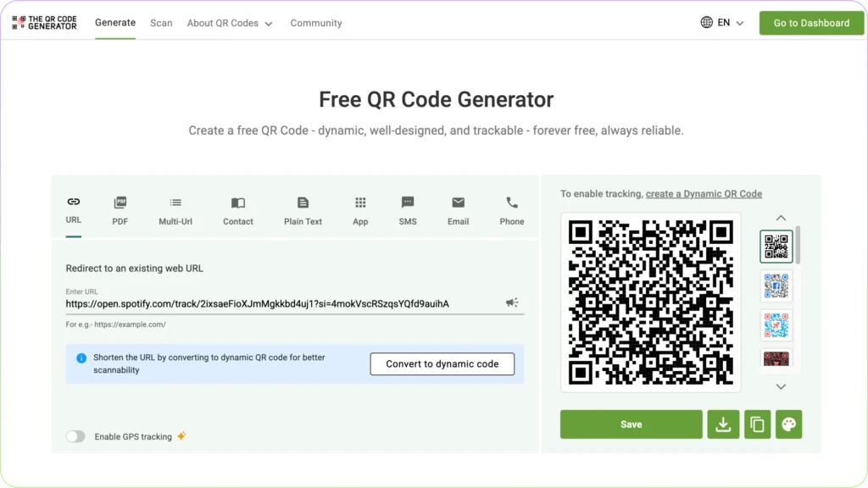Enable GPS tracking

(x=75, y=435)
